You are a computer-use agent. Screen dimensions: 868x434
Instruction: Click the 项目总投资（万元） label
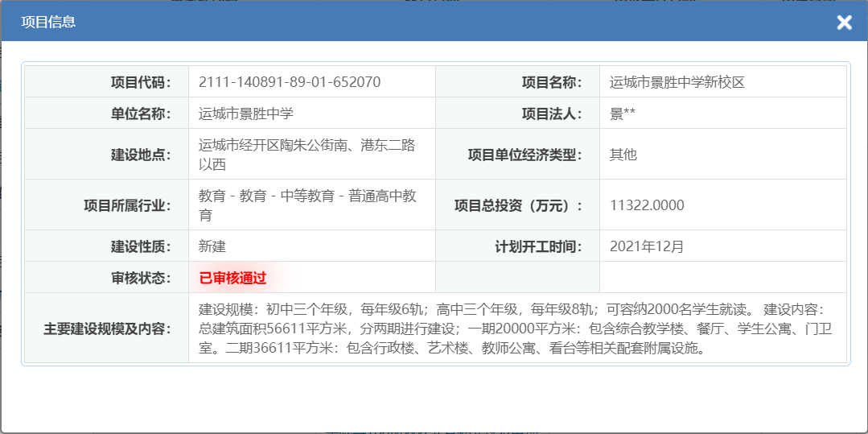519,205
